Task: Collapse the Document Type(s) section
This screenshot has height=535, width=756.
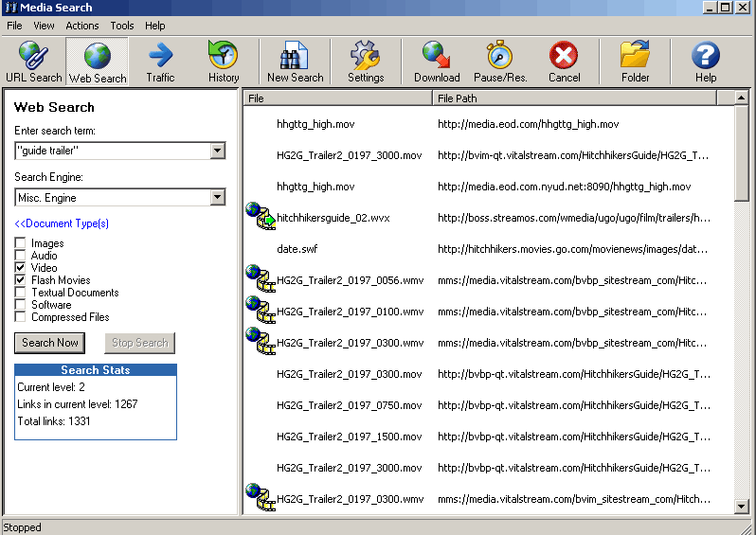Action: point(62,223)
